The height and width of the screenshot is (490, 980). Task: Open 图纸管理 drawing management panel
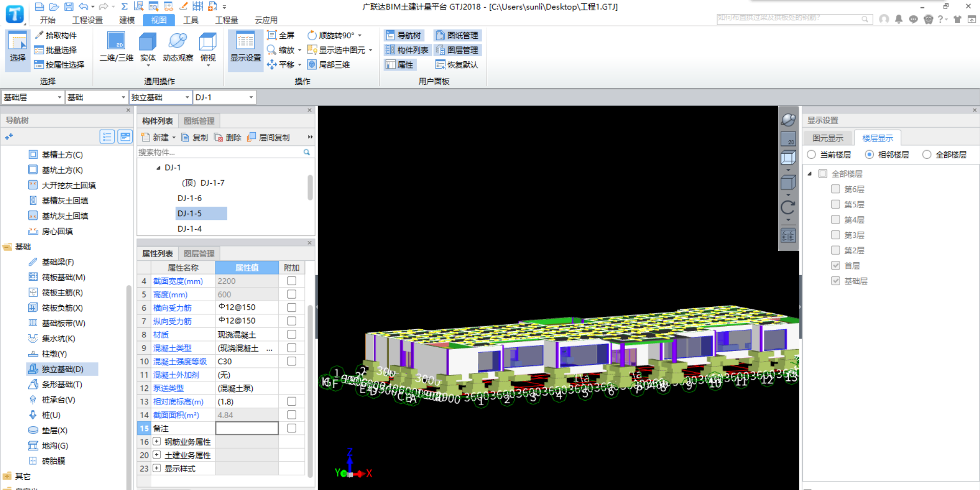pos(457,35)
